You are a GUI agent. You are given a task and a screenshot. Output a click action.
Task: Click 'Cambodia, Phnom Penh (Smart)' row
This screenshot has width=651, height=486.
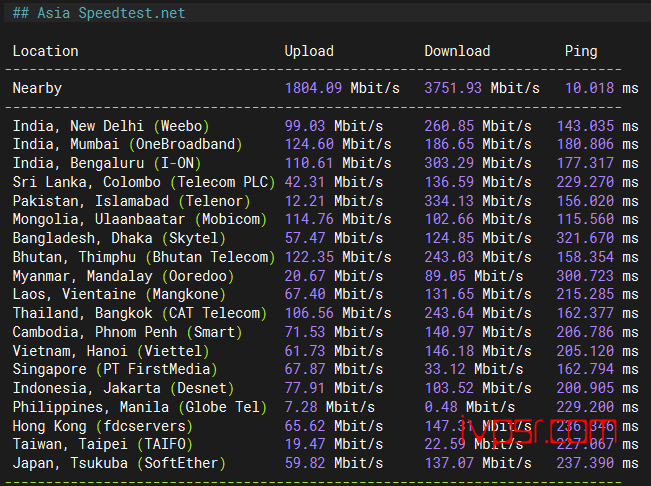pyautogui.click(x=127, y=332)
